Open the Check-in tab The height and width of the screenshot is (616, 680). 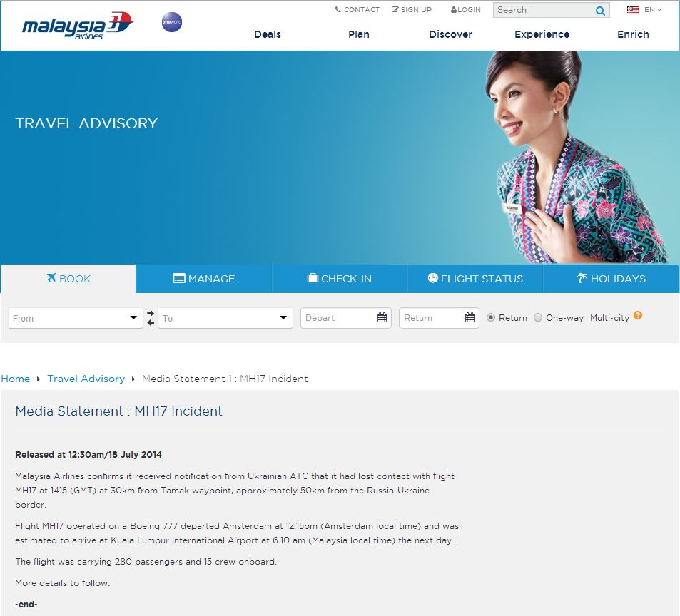pyautogui.click(x=339, y=279)
